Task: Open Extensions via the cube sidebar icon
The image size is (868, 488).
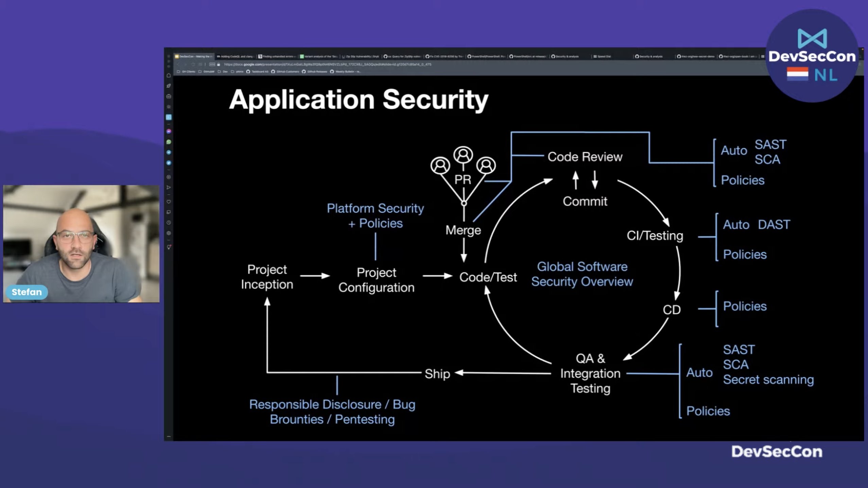Action: tap(169, 233)
